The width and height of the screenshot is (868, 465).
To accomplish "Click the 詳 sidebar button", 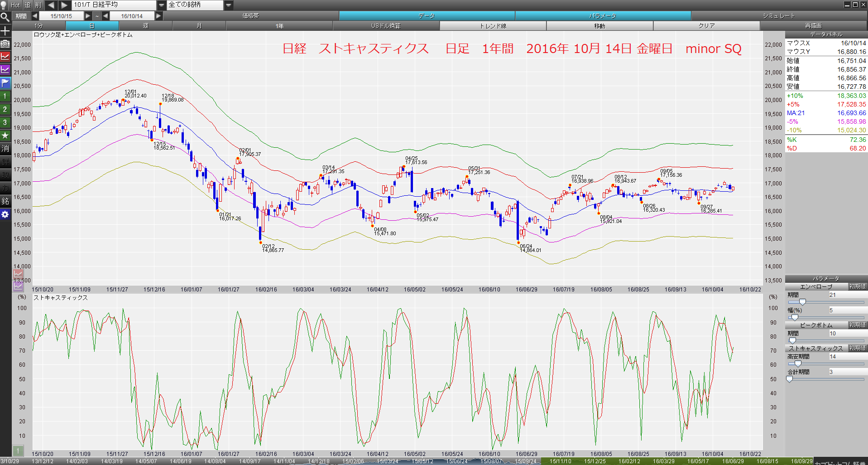I will 5,162.
